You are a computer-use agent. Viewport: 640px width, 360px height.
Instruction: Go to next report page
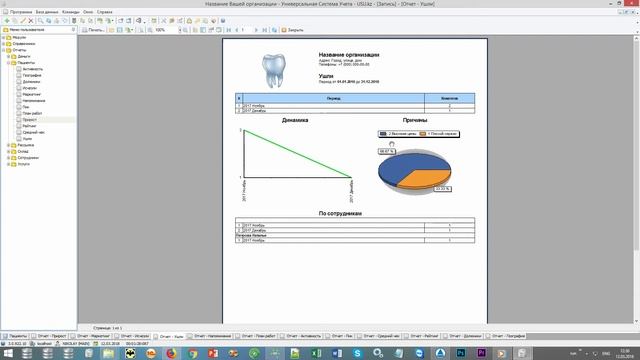[256, 30]
